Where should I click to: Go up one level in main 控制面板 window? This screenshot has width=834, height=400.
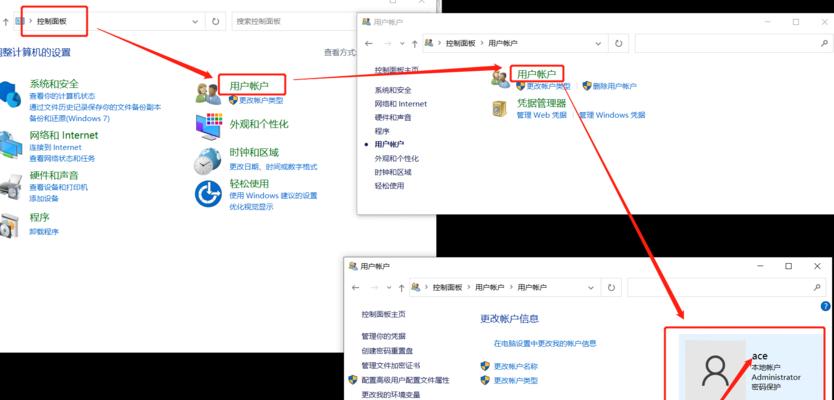pos(5,21)
